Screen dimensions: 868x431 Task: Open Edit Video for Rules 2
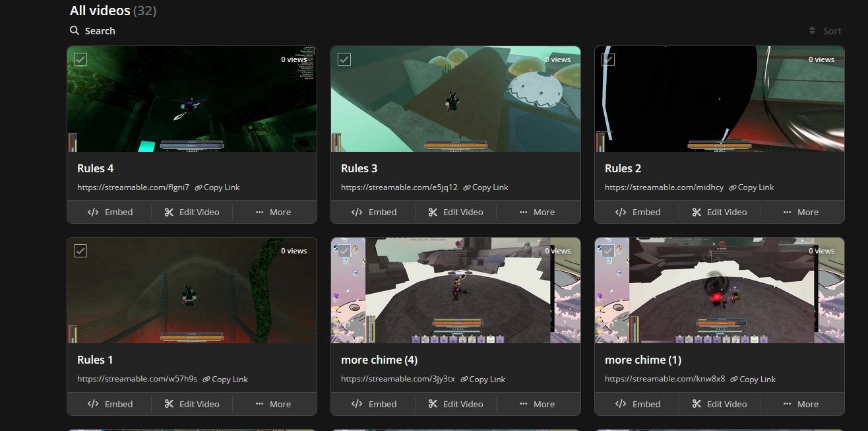point(720,213)
